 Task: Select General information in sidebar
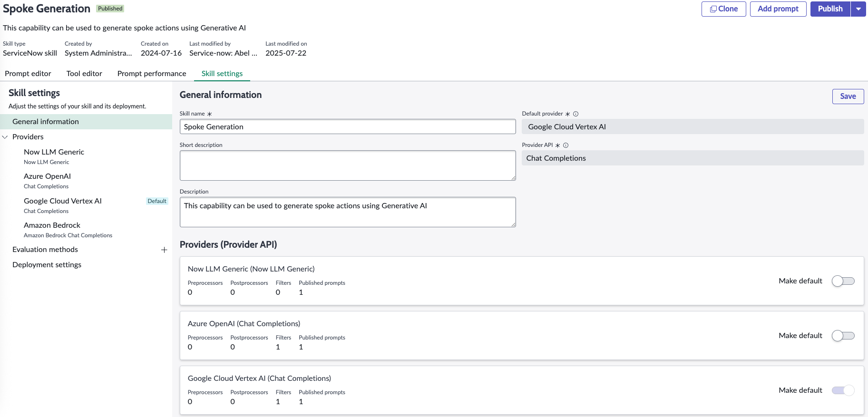[x=86, y=122]
